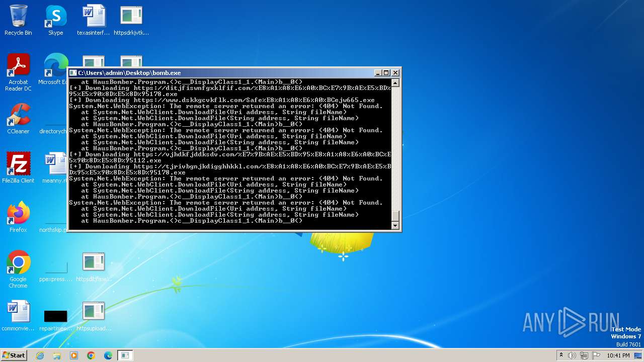Viewport: 644px width, 362px height.
Task: Open Acrobat Reader DC shortcut
Action: coord(18,72)
